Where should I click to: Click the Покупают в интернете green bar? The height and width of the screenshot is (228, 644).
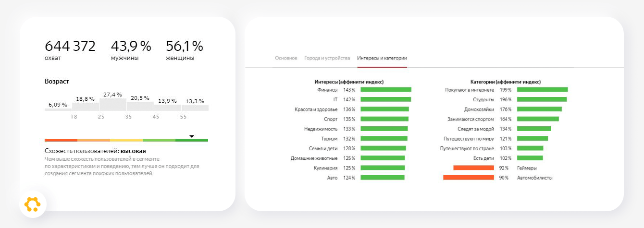542,90
